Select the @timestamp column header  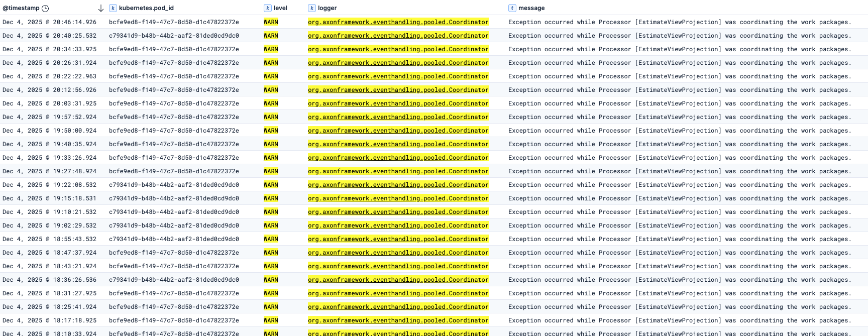21,8
